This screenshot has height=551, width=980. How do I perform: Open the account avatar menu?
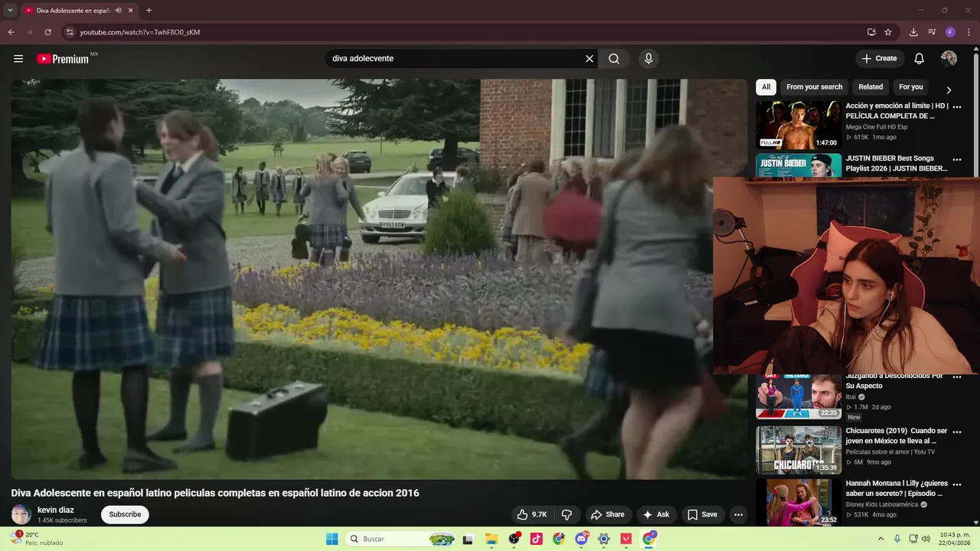949,59
